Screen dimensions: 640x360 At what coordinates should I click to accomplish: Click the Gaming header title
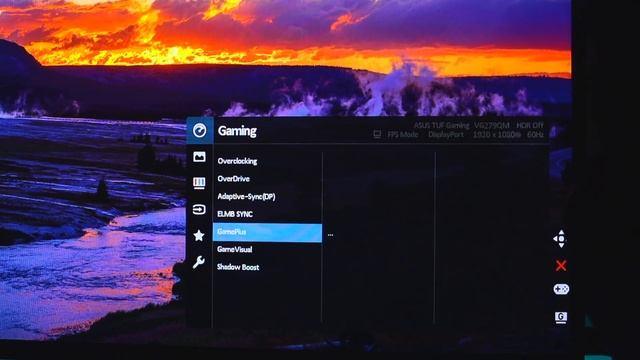click(237, 131)
